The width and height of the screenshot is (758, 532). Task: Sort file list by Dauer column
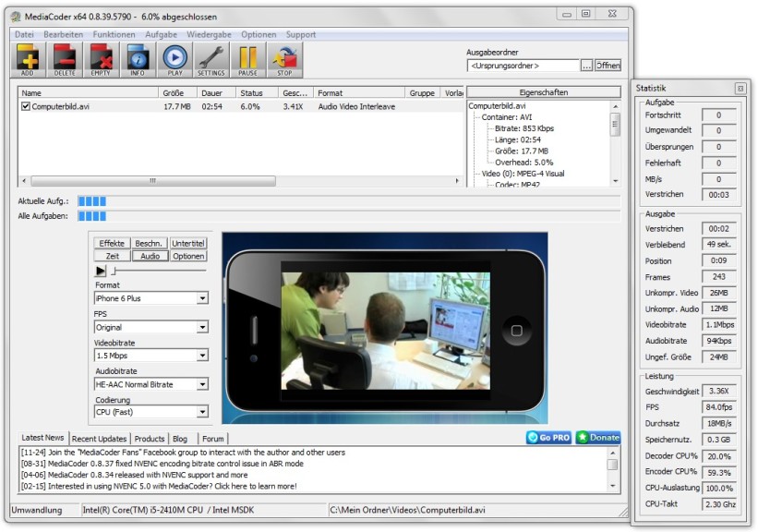[217, 93]
